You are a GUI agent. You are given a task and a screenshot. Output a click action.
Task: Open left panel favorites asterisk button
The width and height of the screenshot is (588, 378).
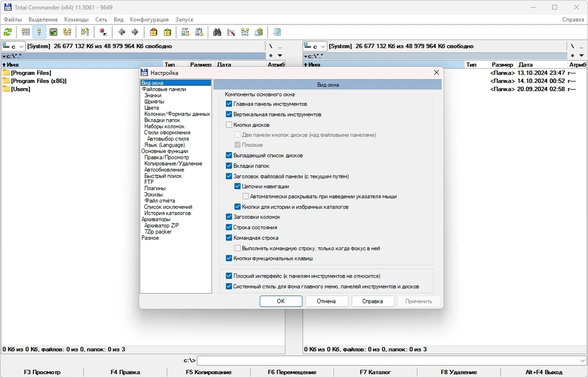click(x=270, y=56)
